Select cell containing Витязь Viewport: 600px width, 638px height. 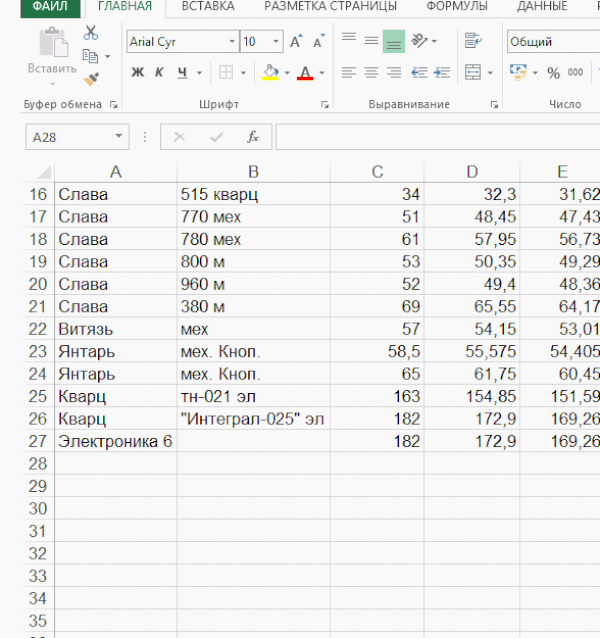pos(116,329)
